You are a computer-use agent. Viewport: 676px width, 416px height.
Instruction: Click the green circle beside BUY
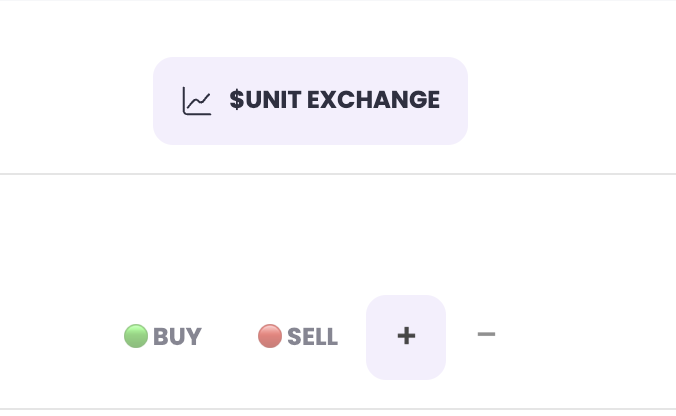tap(136, 336)
